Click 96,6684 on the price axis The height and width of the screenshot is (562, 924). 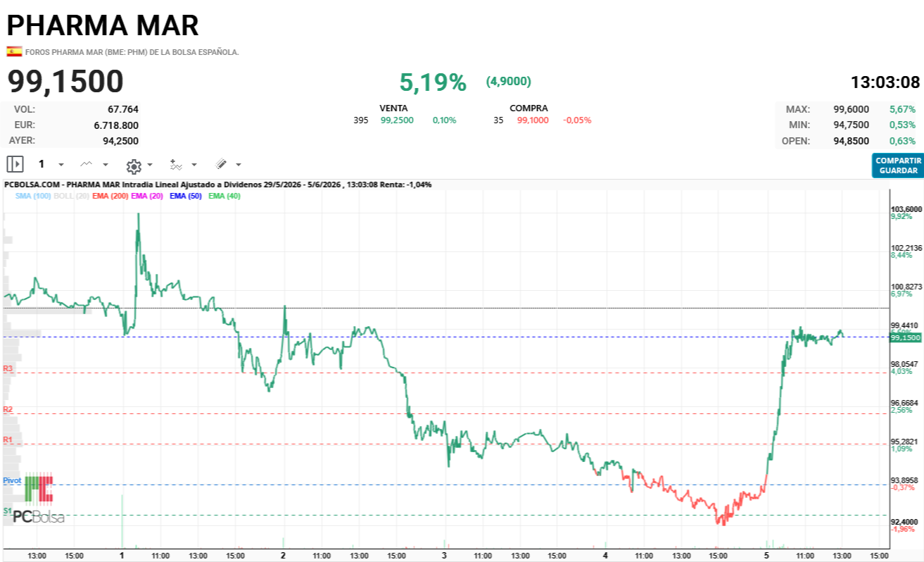pyautogui.click(x=906, y=403)
